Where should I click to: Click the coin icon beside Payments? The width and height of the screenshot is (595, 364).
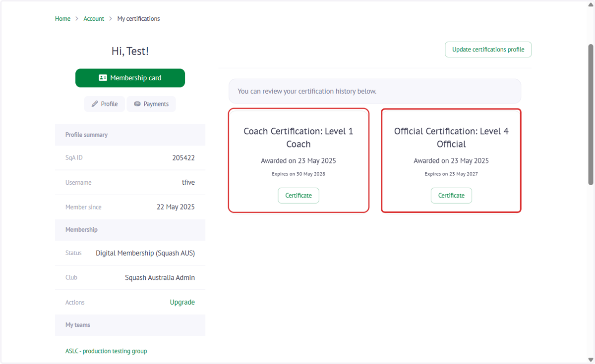[137, 104]
